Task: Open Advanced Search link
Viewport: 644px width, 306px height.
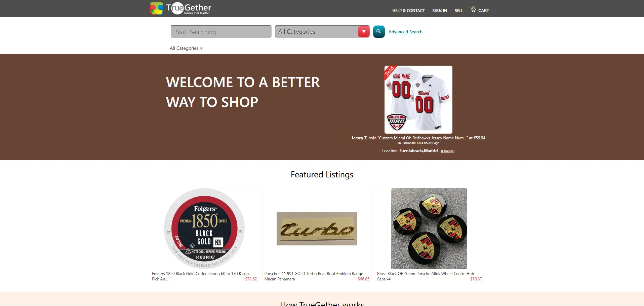Action: coord(405,32)
